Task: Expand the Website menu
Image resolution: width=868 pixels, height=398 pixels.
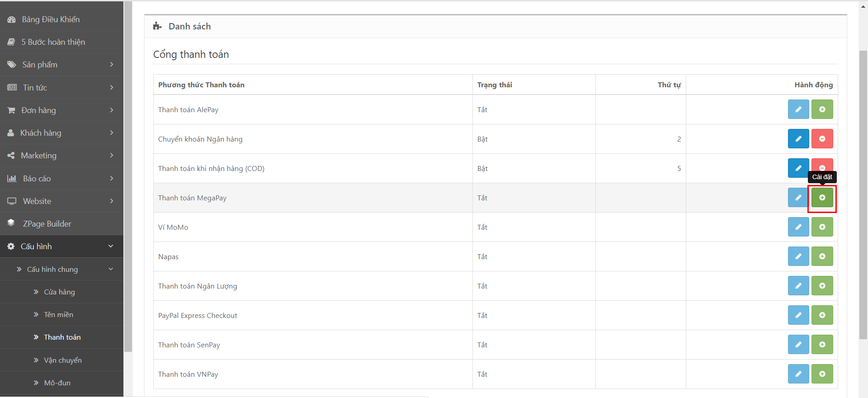Action: tap(61, 201)
